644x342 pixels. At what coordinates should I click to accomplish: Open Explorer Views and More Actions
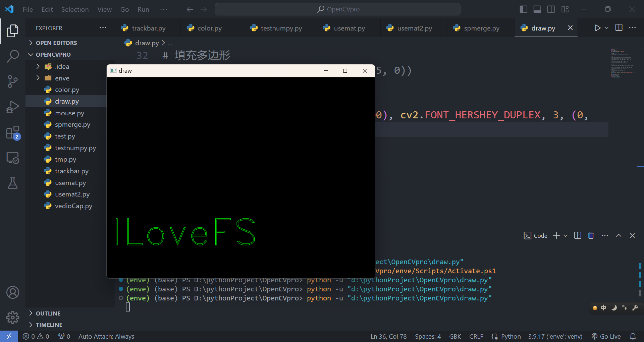click(103, 28)
